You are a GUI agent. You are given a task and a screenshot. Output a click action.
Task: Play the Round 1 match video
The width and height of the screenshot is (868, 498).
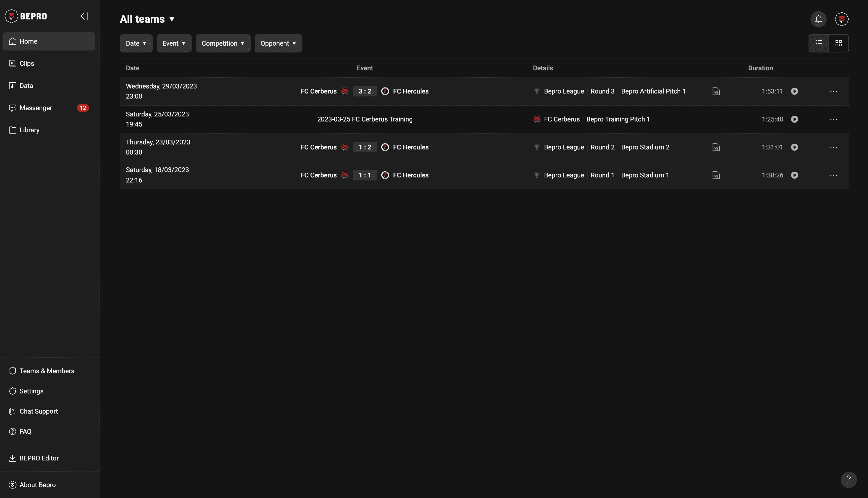[x=794, y=175]
